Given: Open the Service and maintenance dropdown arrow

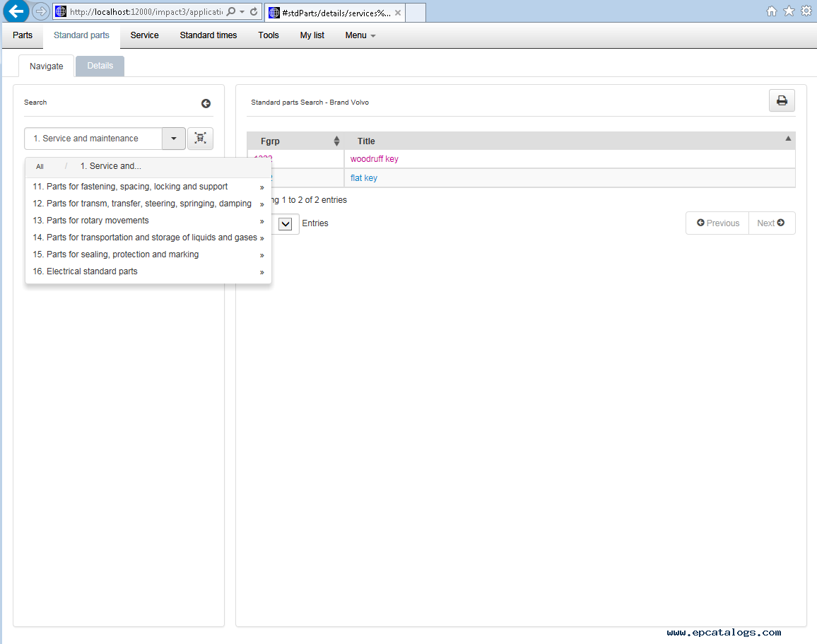Looking at the screenshot, I should (x=174, y=139).
